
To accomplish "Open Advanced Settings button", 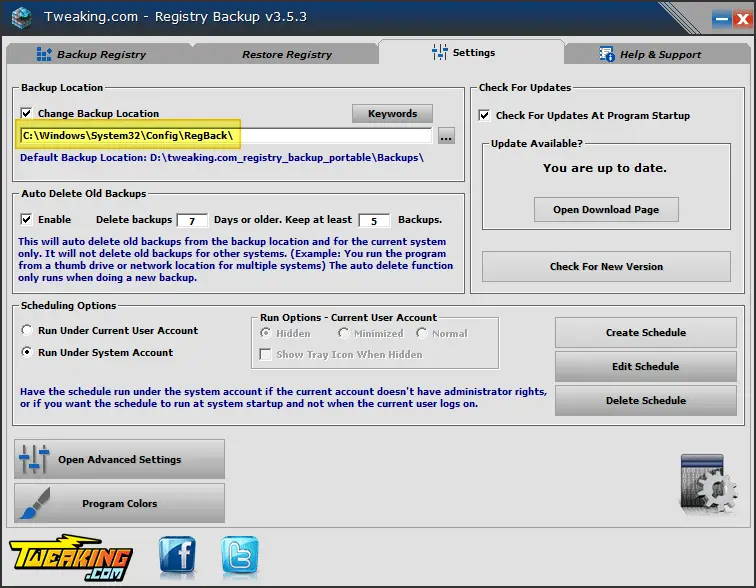I will tap(120, 459).
